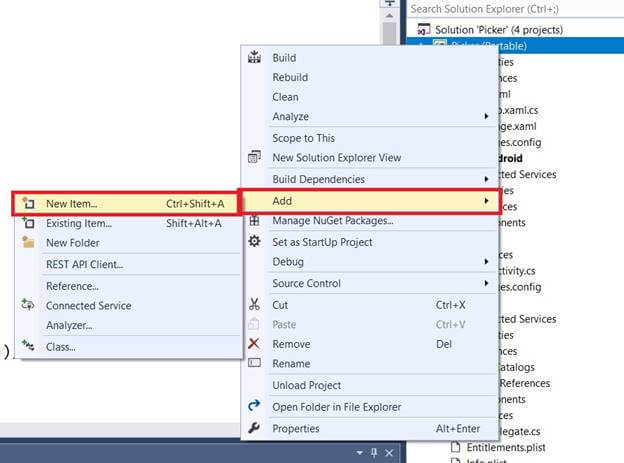Screen dimensions: 624x463
Task: Expand the Source Control submenu arrow
Action: [x=486, y=283]
